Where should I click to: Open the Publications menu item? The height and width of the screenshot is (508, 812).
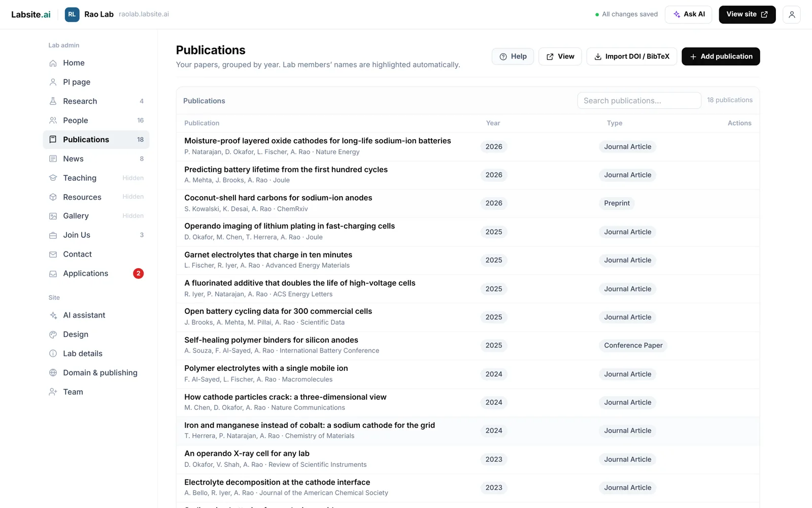96,140
